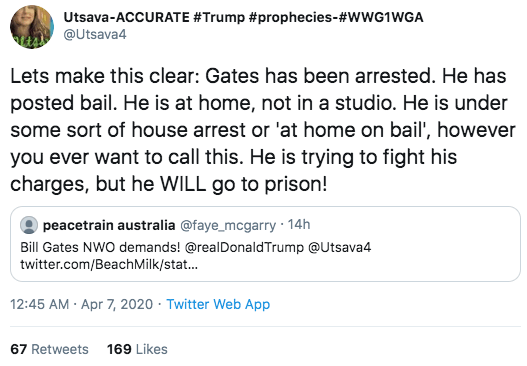Click the main tweet text about Gates
Image resolution: width=527 pixels, height=366 pixels.
(263, 130)
